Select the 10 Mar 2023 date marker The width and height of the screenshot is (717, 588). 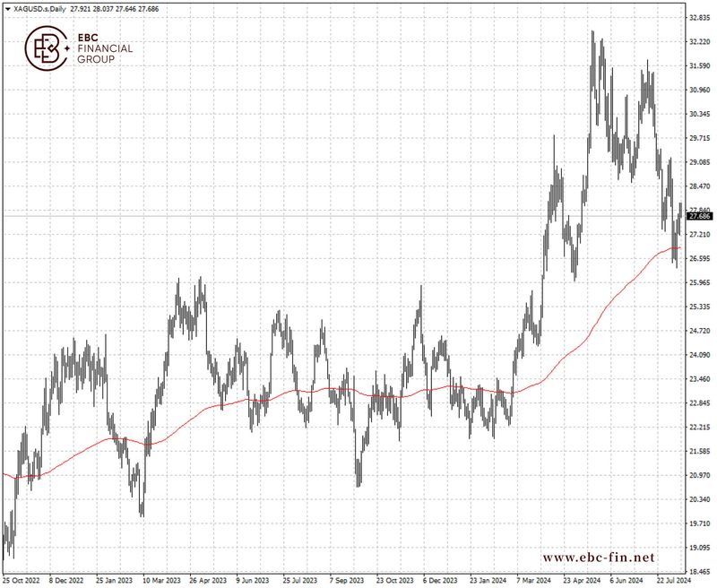(161, 580)
